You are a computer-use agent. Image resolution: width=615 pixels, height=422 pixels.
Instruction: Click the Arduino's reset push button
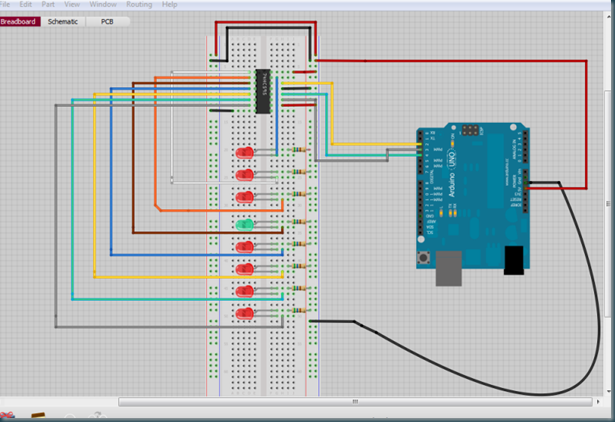pyautogui.click(x=423, y=258)
